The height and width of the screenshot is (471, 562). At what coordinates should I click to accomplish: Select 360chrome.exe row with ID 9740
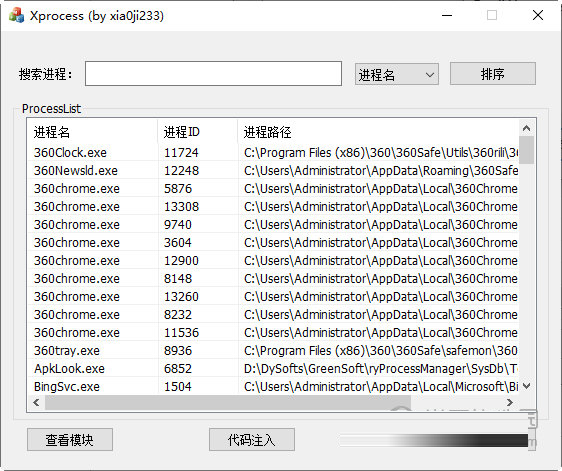pos(273,224)
